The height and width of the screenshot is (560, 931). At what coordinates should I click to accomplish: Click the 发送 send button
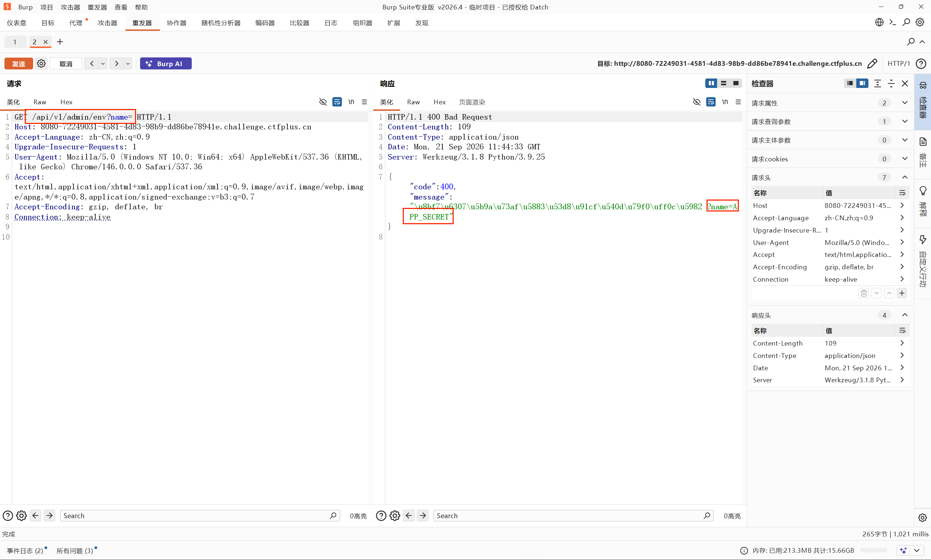pyautogui.click(x=19, y=63)
